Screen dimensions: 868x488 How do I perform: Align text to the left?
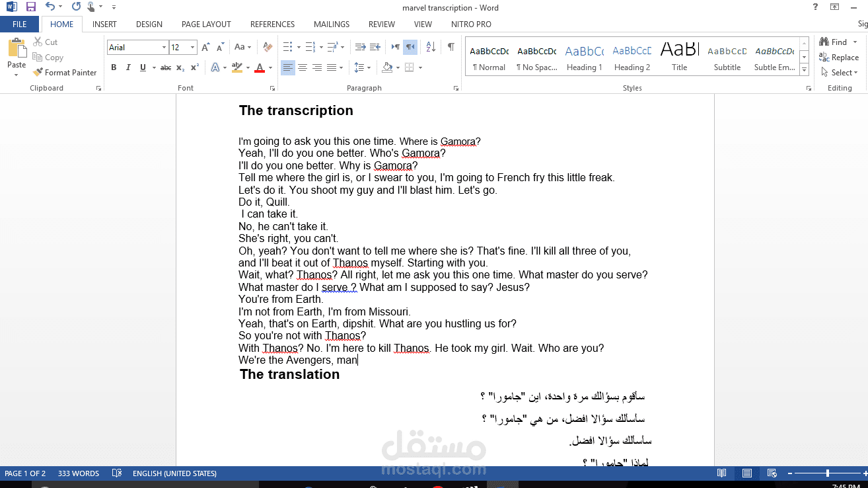[288, 67]
